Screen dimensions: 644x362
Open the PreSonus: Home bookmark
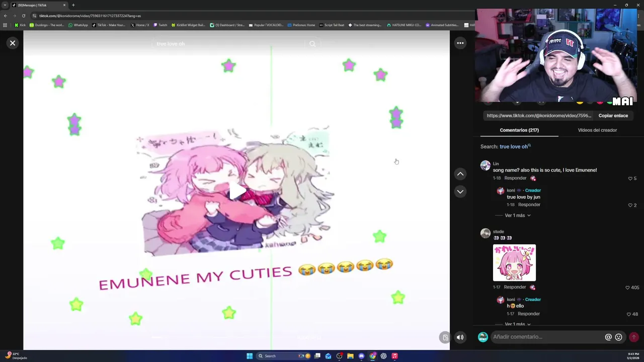tap(301, 25)
